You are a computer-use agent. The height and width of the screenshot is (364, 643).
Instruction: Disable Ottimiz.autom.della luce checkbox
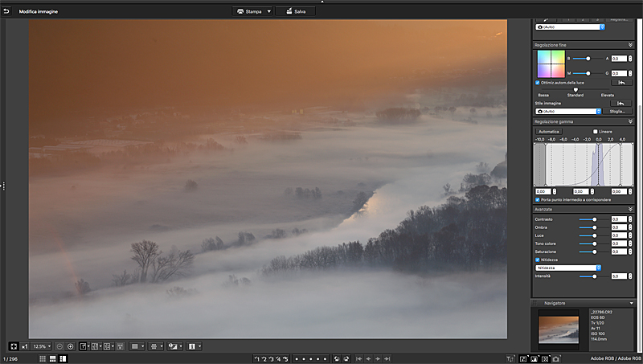(538, 82)
